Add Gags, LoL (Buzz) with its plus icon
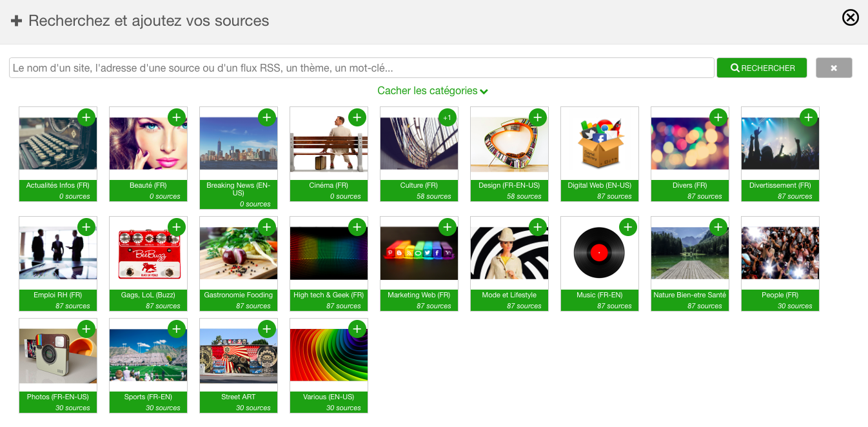The height and width of the screenshot is (427, 868). pyautogui.click(x=177, y=227)
